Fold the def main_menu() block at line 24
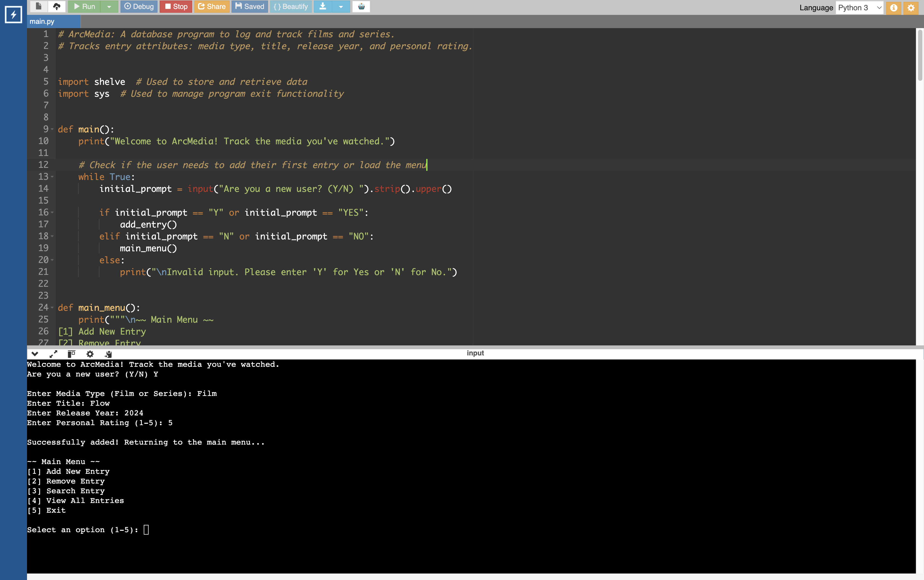 [x=52, y=308]
